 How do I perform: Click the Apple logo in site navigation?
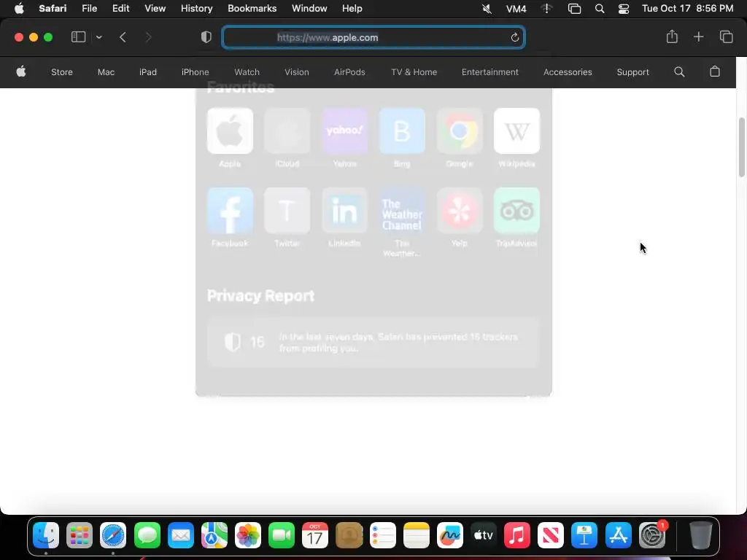pyautogui.click(x=21, y=72)
